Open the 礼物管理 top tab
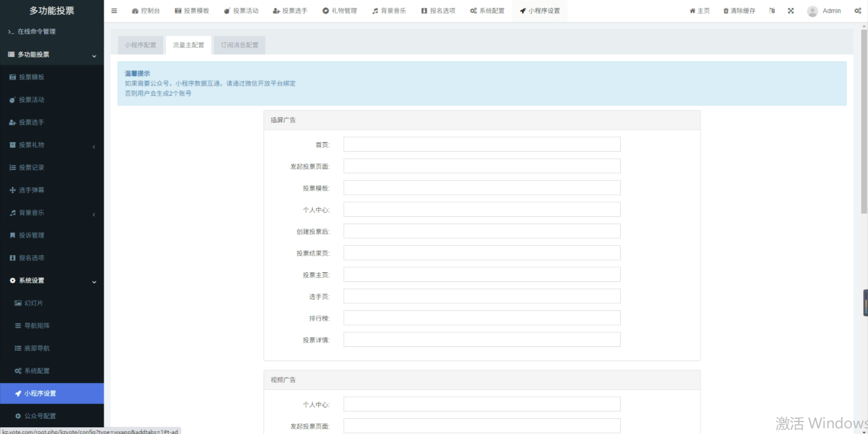868x434 pixels. (340, 11)
